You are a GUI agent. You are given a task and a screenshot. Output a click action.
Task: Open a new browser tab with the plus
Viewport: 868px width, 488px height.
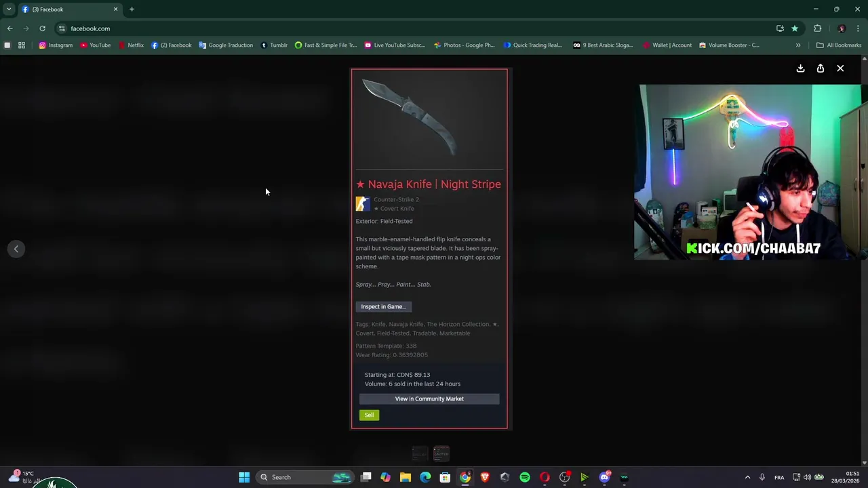[x=132, y=9]
